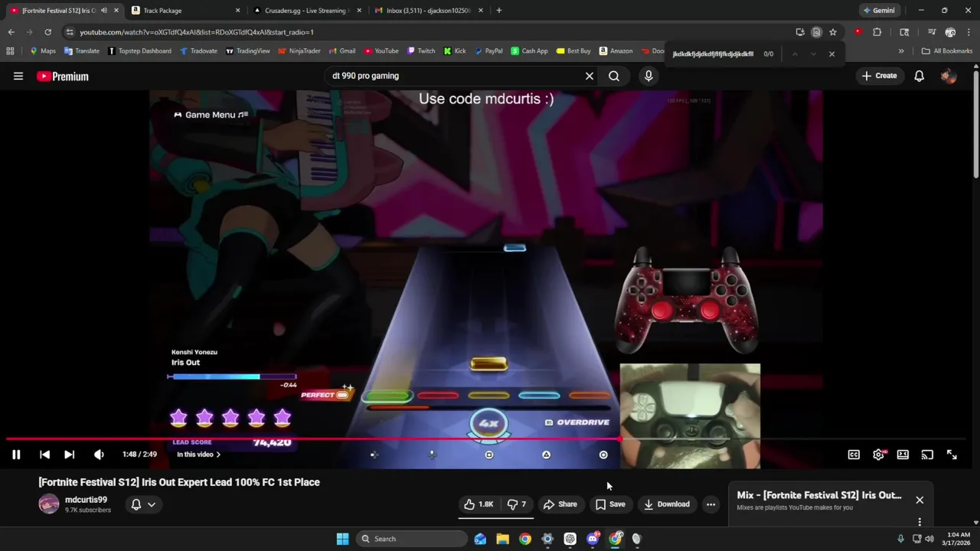Dislike the video
Viewport: 980px width, 551px height.
point(517,504)
